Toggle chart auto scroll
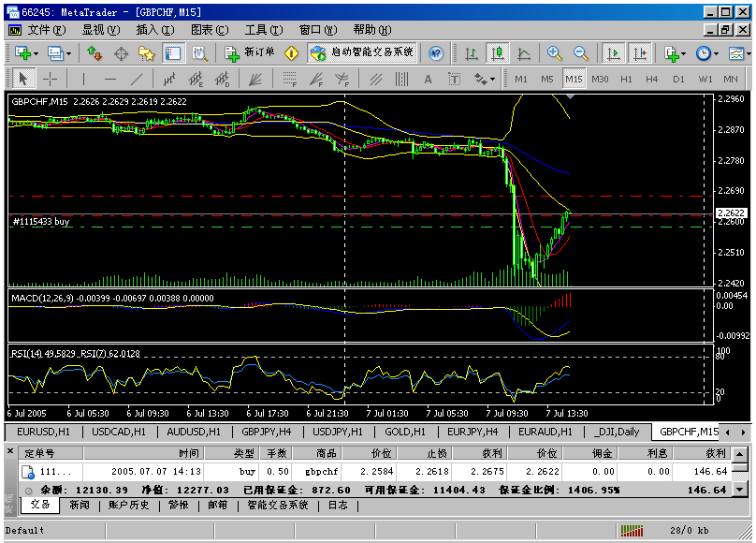Image resolution: width=756 pixels, height=543 pixels. (x=614, y=53)
